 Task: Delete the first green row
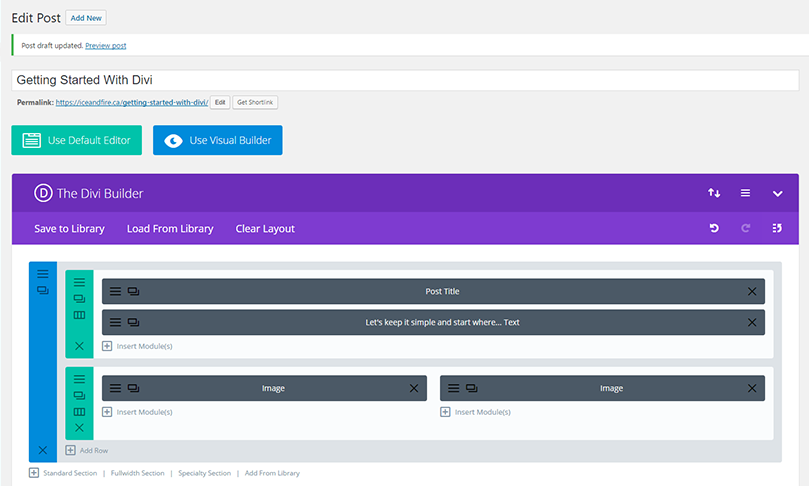[79, 346]
